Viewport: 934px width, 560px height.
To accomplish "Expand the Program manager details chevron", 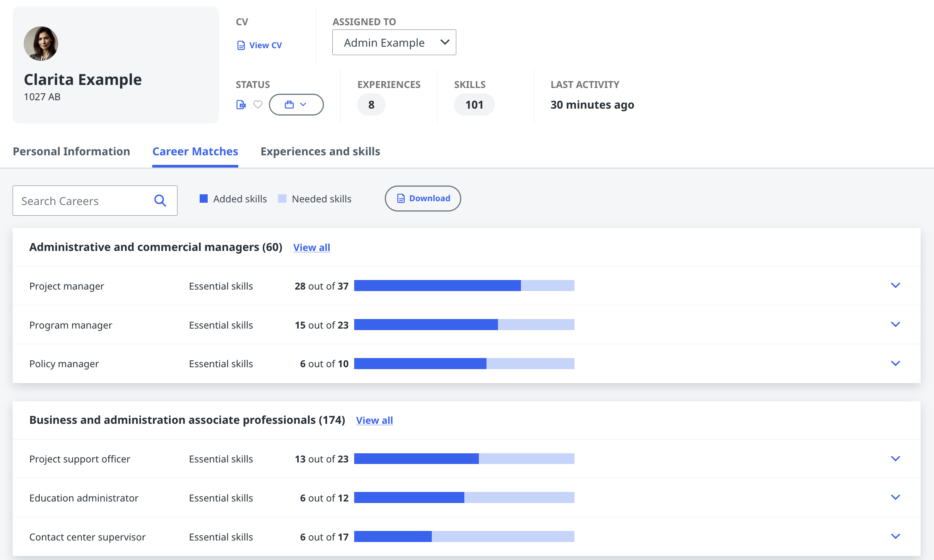I will click(x=895, y=324).
